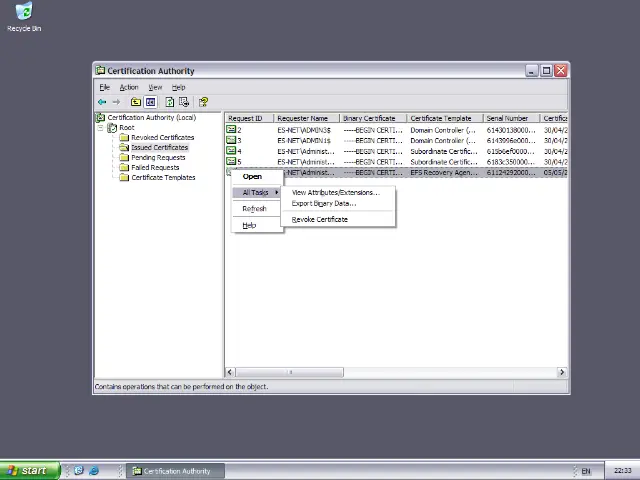Click the Forward arrow toolbar icon

[116, 102]
